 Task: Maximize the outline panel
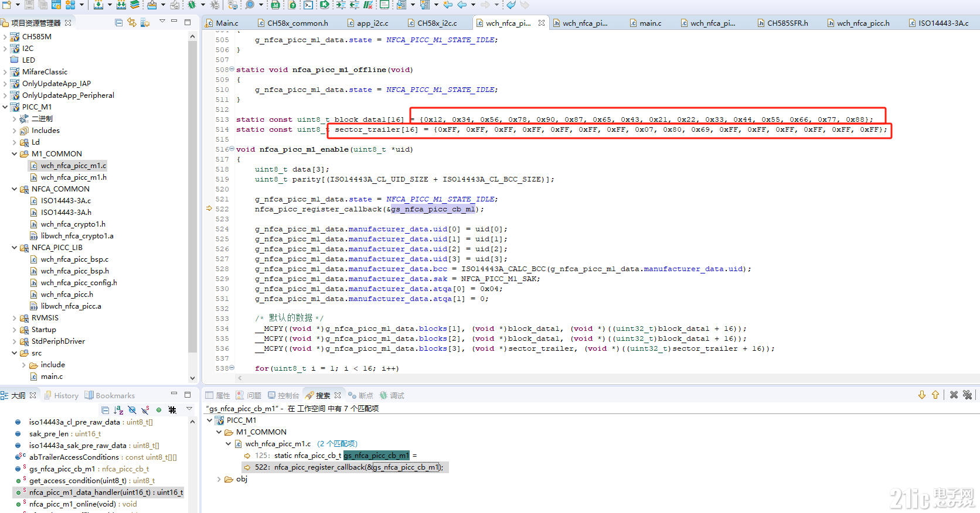coord(188,395)
